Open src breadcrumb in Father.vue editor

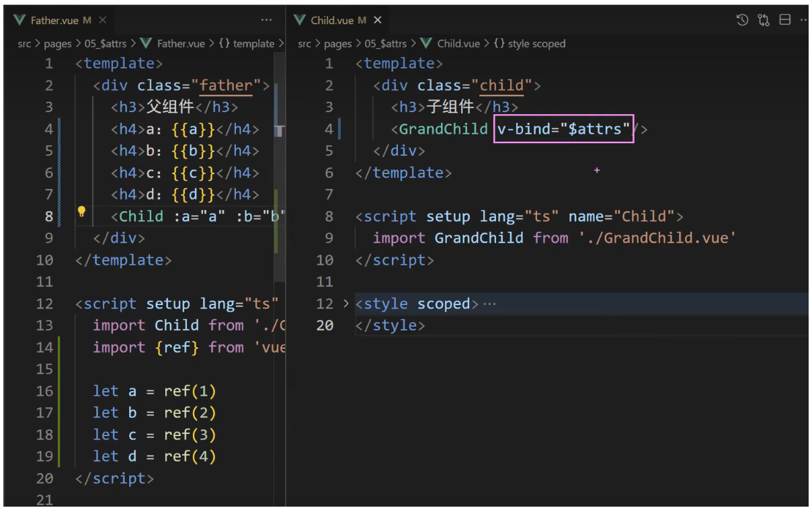[24, 44]
